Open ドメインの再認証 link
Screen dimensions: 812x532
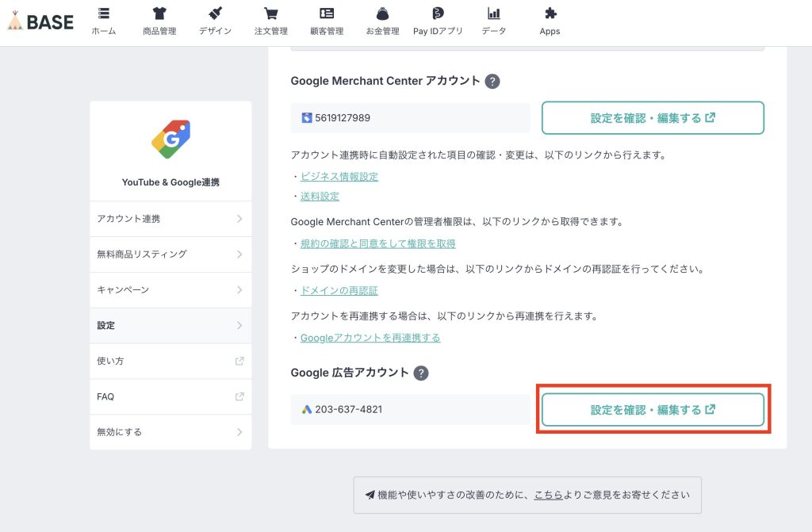tap(339, 291)
